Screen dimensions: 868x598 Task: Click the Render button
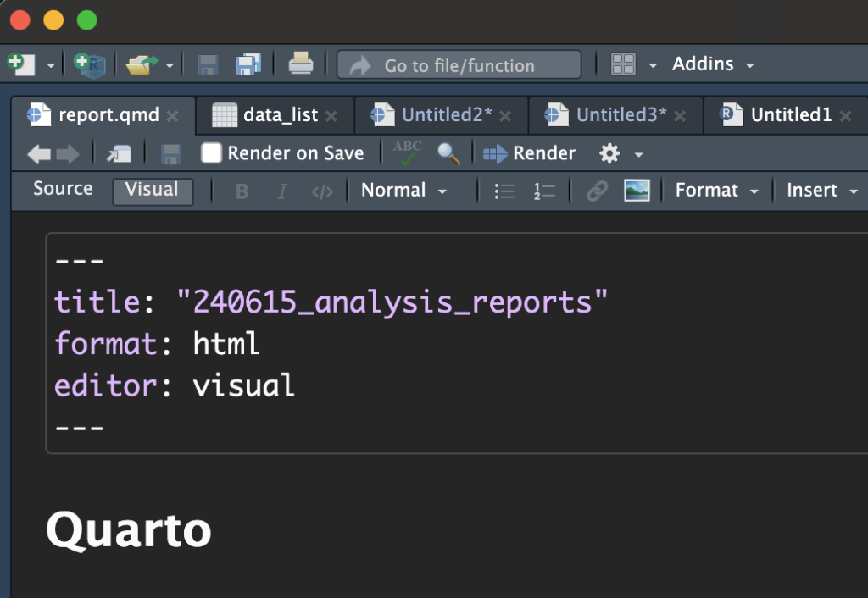click(530, 153)
